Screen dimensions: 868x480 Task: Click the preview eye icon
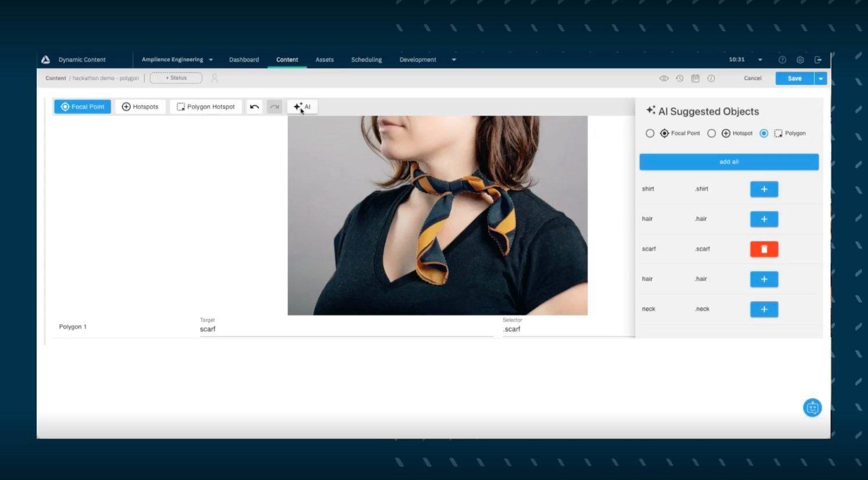point(664,78)
